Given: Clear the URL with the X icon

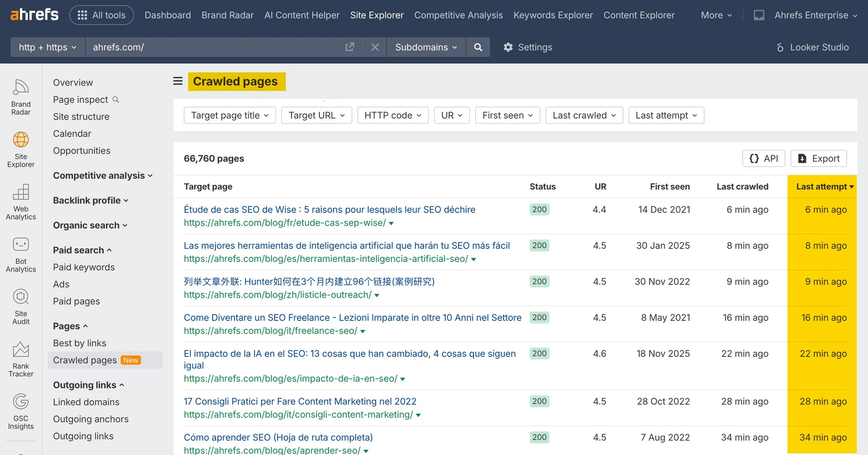Looking at the screenshot, I should click(375, 47).
